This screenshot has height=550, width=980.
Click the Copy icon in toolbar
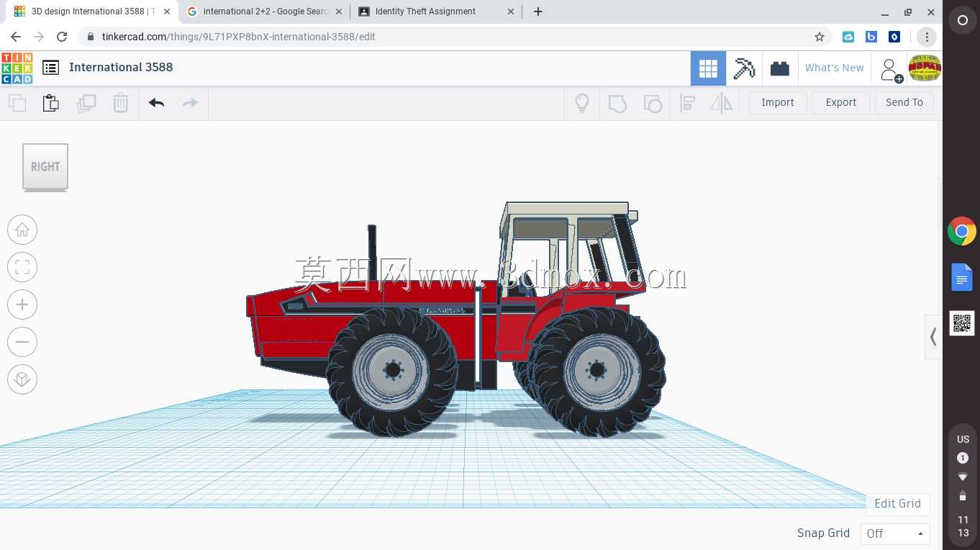(x=17, y=103)
